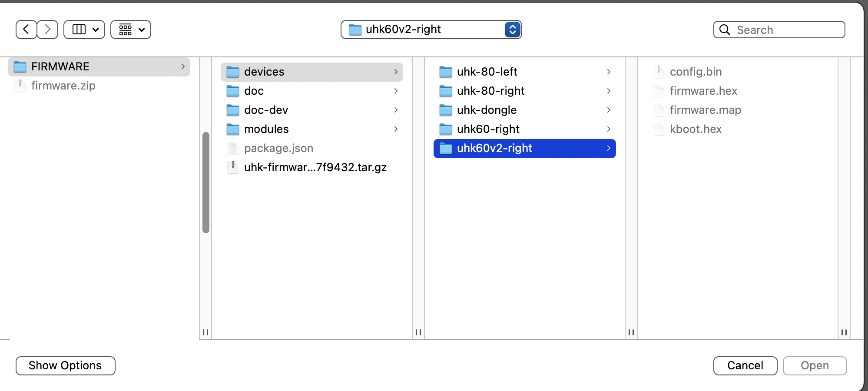The height and width of the screenshot is (391, 868).
Task: Select the devices folder icon
Action: click(x=233, y=72)
